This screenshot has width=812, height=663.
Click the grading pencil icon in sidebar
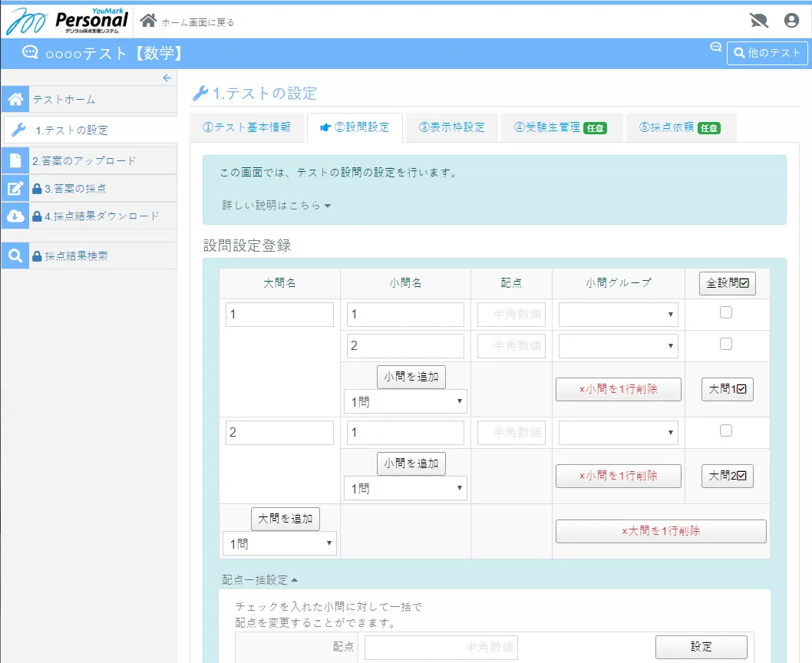pyautogui.click(x=15, y=189)
